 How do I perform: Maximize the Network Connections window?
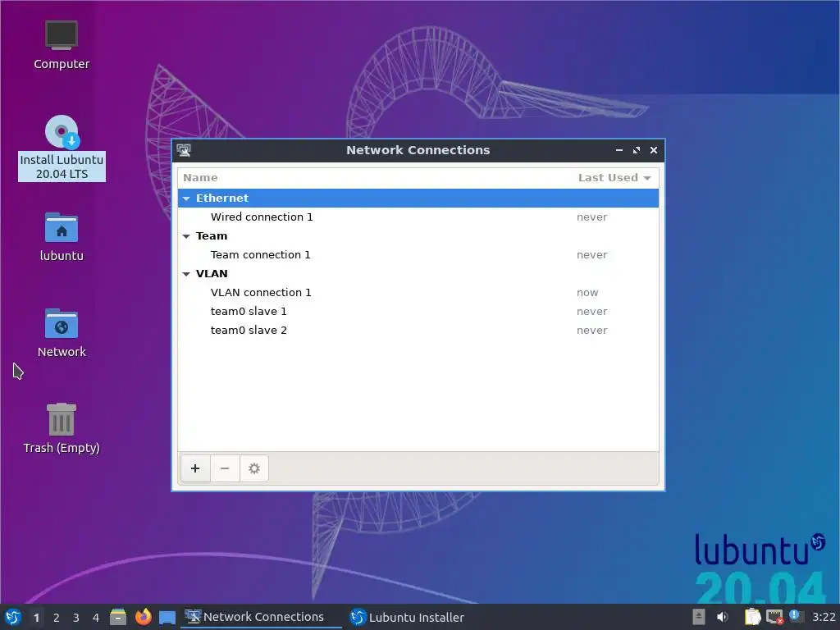(637, 151)
